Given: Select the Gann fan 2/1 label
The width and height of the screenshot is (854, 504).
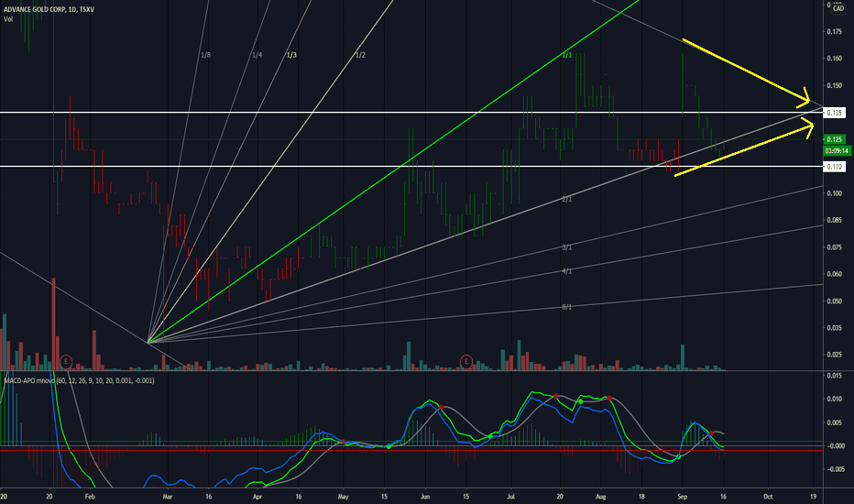Looking at the screenshot, I should pos(566,200).
